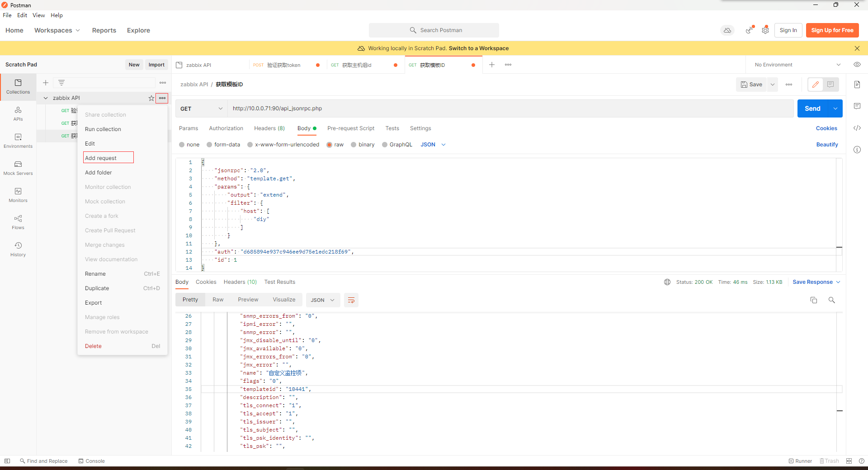Viewport: 868px width, 470px height.
Task: Switch to comment mode icon
Action: point(830,85)
